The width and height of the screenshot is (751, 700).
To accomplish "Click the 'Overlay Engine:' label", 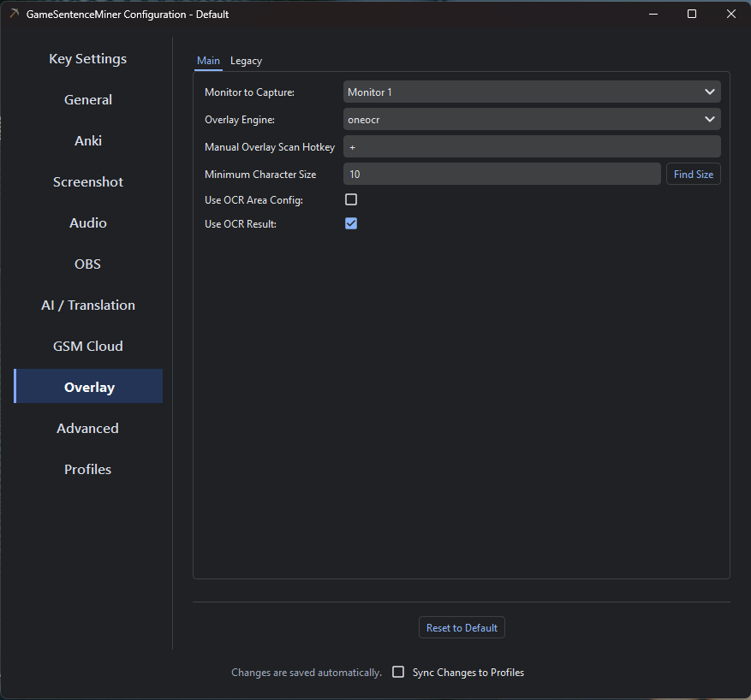I will (x=240, y=120).
